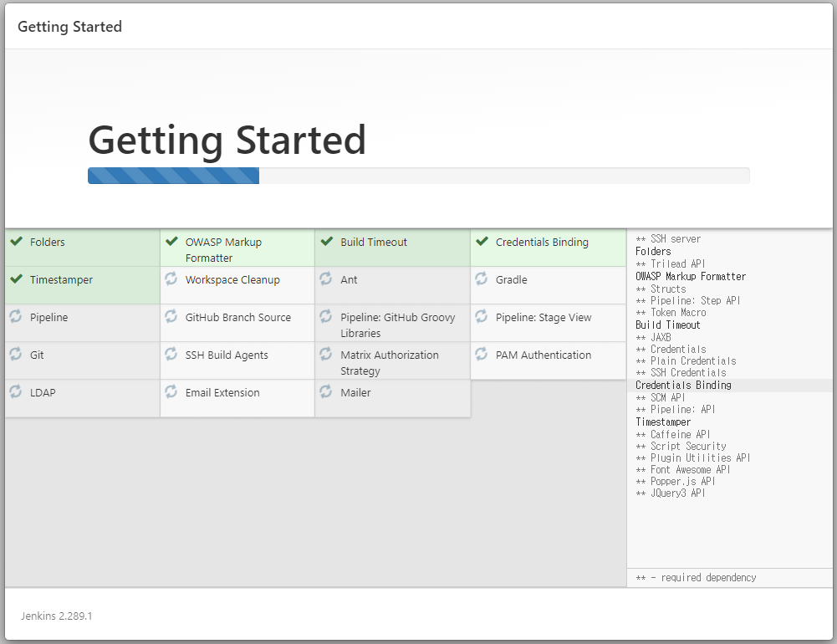Click 'OWASP Markup Formatter' in the log panel
The height and width of the screenshot is (644, 837).
click(691, 276)
